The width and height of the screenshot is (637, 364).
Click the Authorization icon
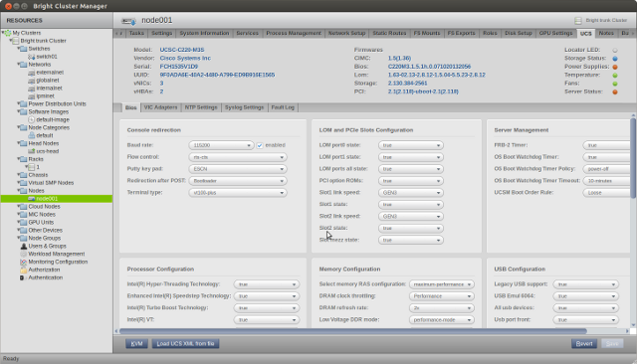coord(24,270)
